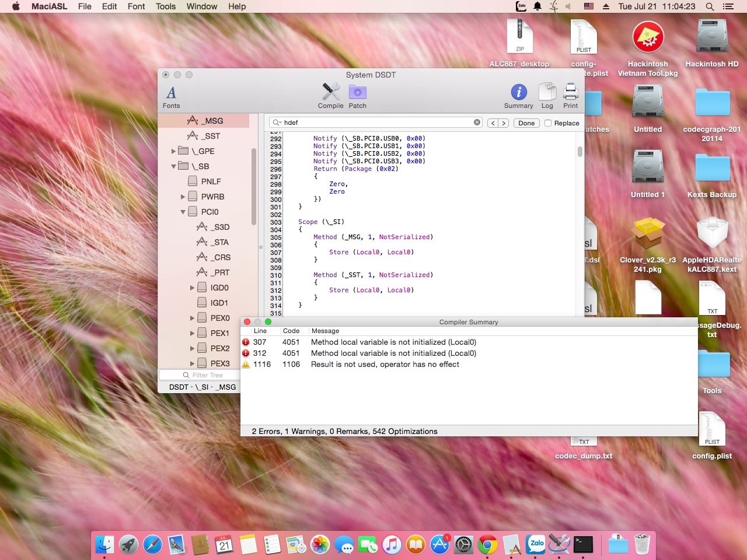747x560 pixels.
Task: Expand the PEX1 tree node
Action: [192, 333]
